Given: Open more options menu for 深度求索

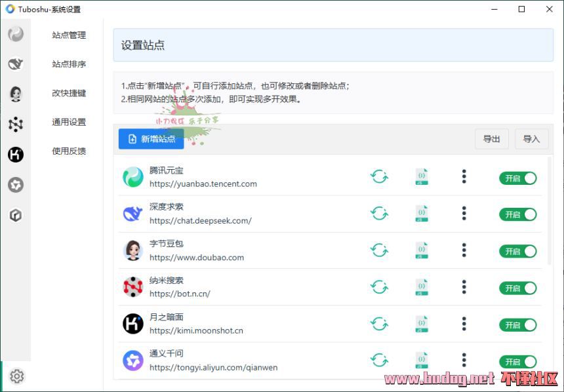Looking at the screenshot, I should 464,213.
